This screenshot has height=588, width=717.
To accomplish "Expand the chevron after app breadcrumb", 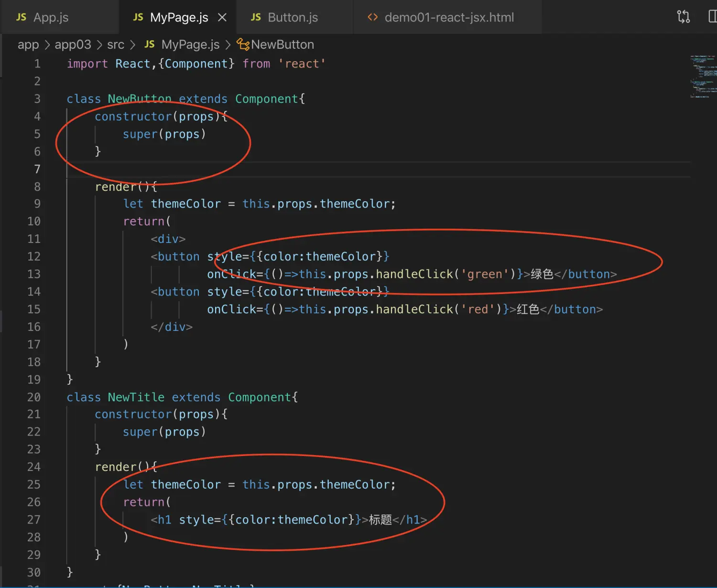I will [47, 44].
